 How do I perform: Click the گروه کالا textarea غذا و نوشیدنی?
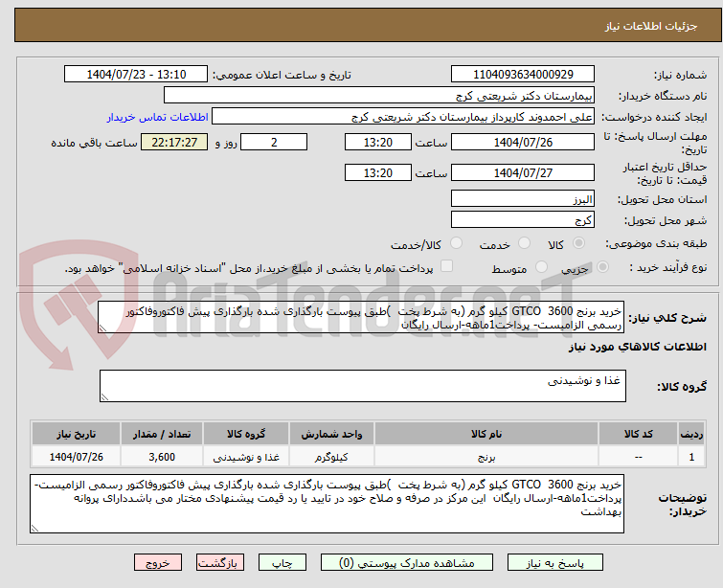tap(363, 386)
